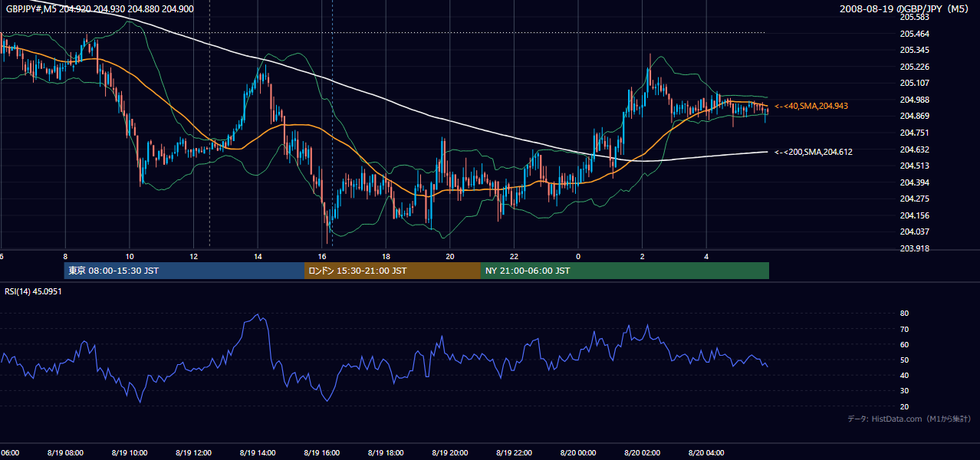
Task: Click the bottom date label 8/19 12:00
Action: tap(193, 452)
